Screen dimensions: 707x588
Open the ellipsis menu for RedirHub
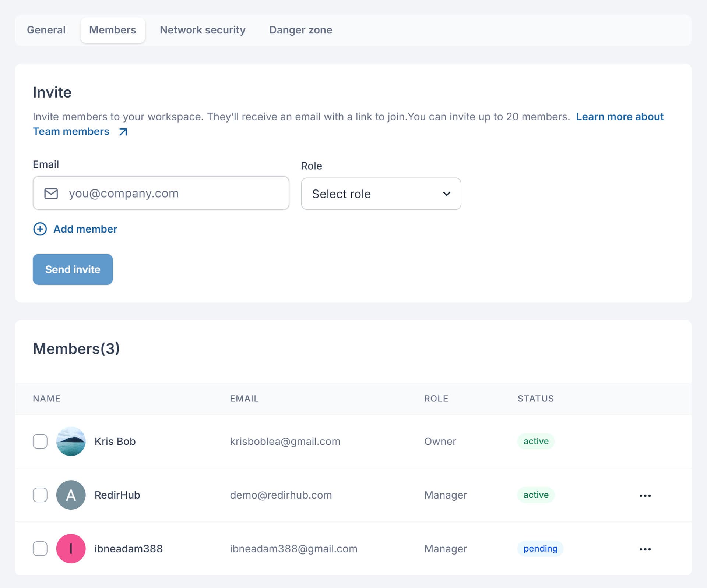click(645, 495)
